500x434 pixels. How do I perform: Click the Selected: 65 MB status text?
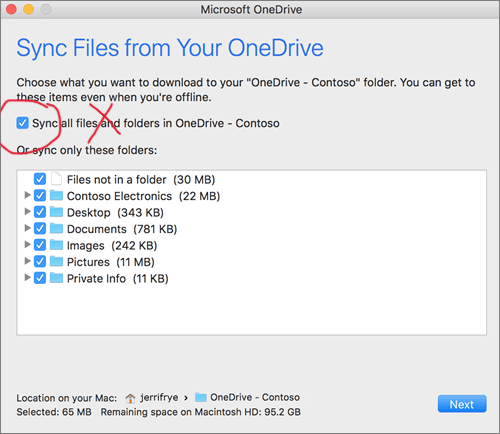coord(54,412)
